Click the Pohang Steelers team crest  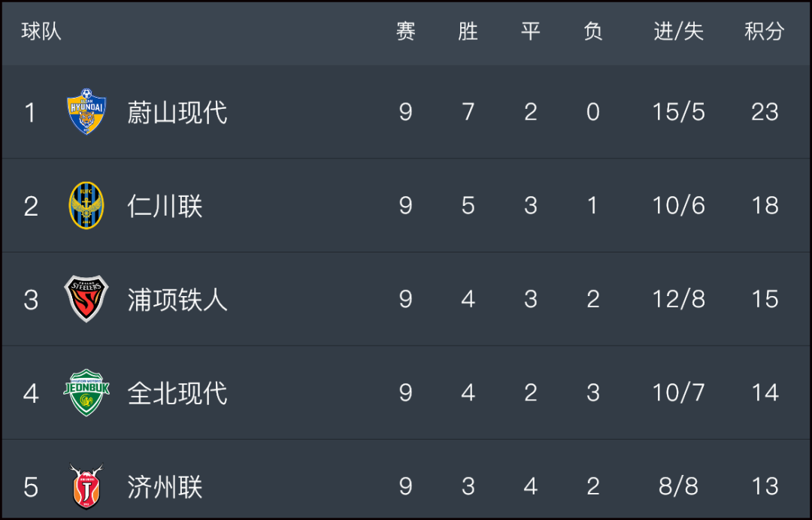click(86, 298)
